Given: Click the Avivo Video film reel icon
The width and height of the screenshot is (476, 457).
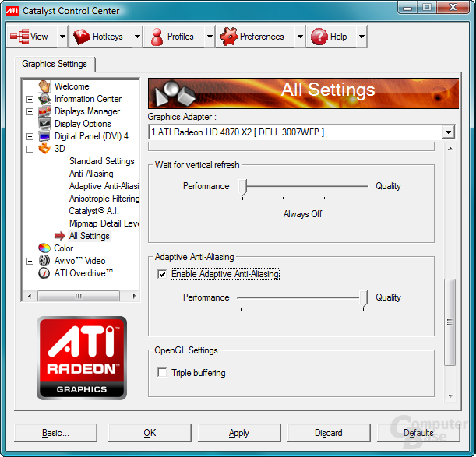Looking at the screenshot, I should pyautogui.click(x=44, y=261).
